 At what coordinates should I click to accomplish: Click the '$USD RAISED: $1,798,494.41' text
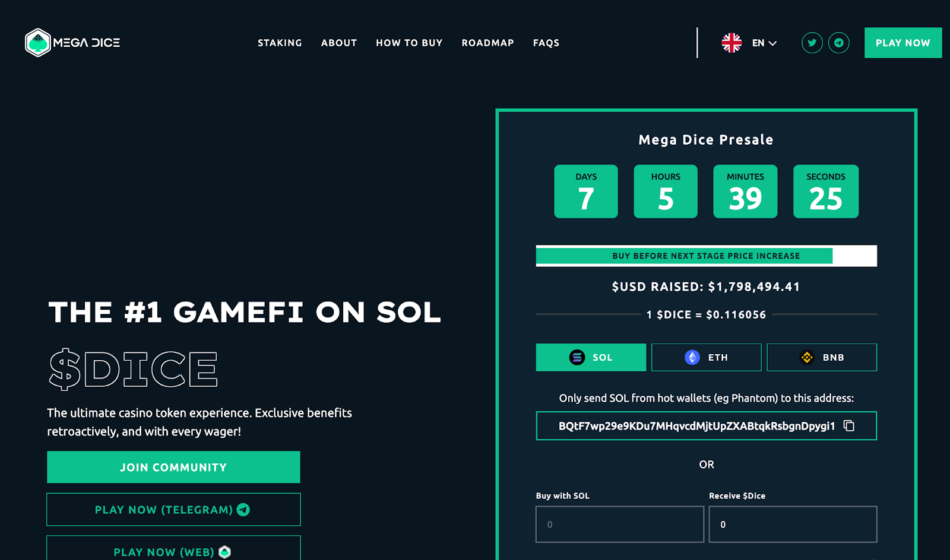(706, 287)
